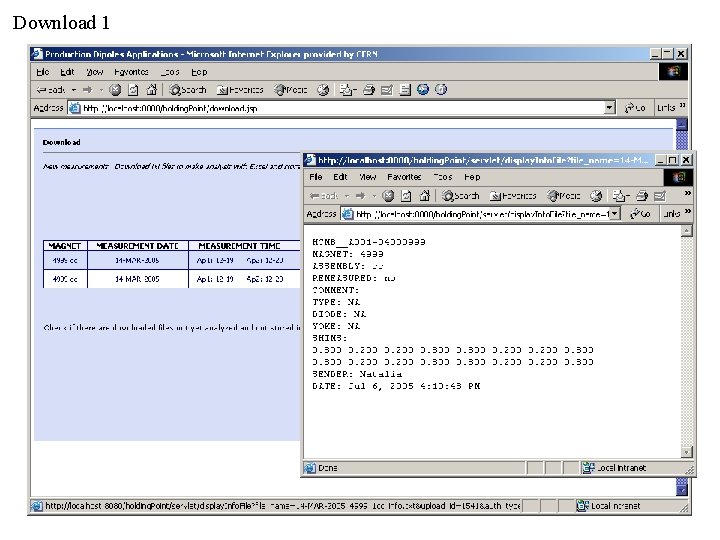Click Edit icon in popup toolbar
Viewport: 720px width, 540px height.
(x=660, y=197)
